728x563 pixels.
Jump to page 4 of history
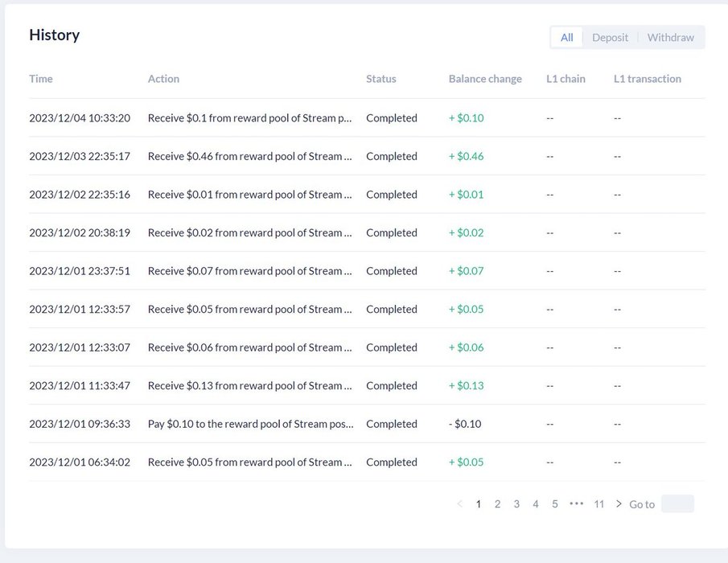(x=536, y=504)
